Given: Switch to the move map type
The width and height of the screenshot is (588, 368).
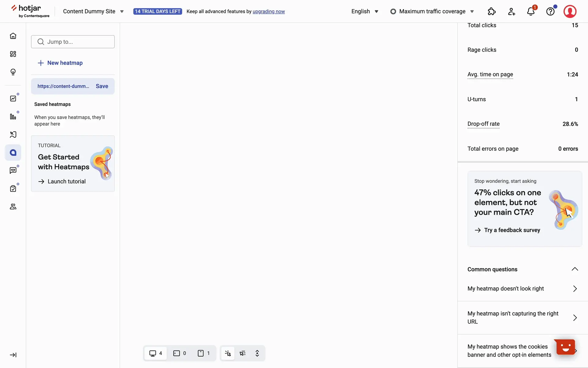Looking at the screenshot, I should [243, 353].
